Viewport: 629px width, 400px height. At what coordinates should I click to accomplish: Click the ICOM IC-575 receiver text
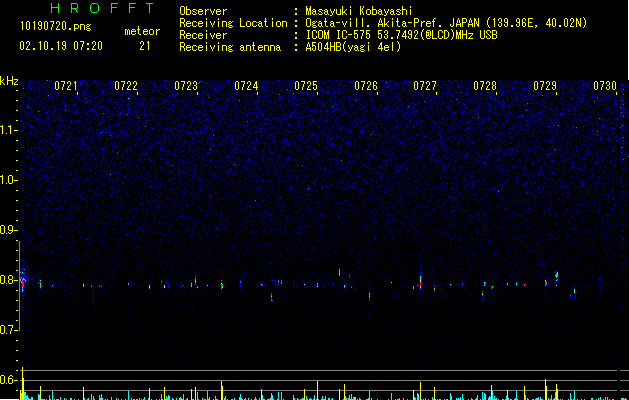[401, 35]
